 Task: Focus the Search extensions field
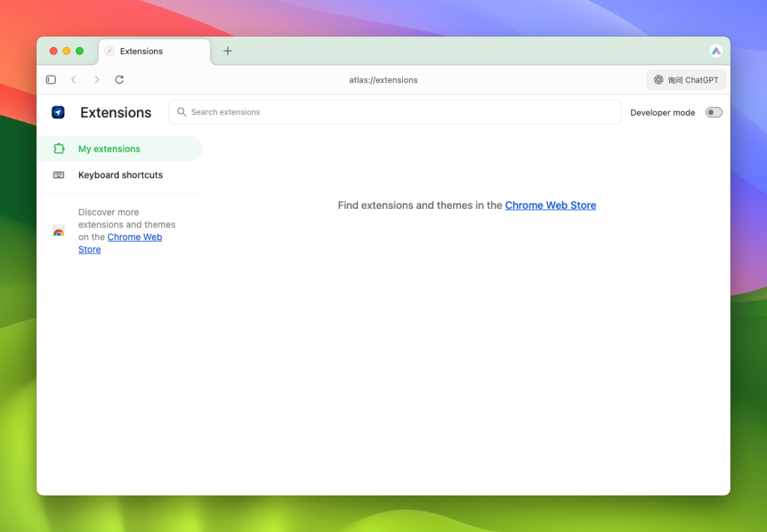click(398, 112)
